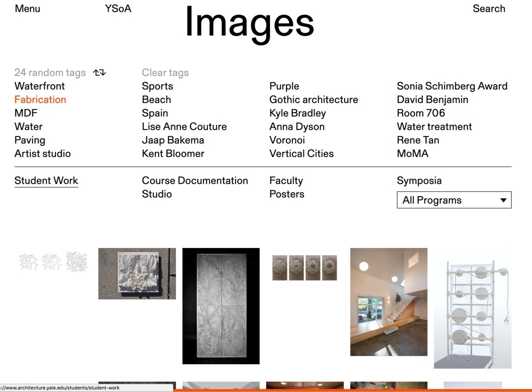Open the Search page
Viewport: 532px width, 392px height.
pyautogui.click(x=489, y=9)
